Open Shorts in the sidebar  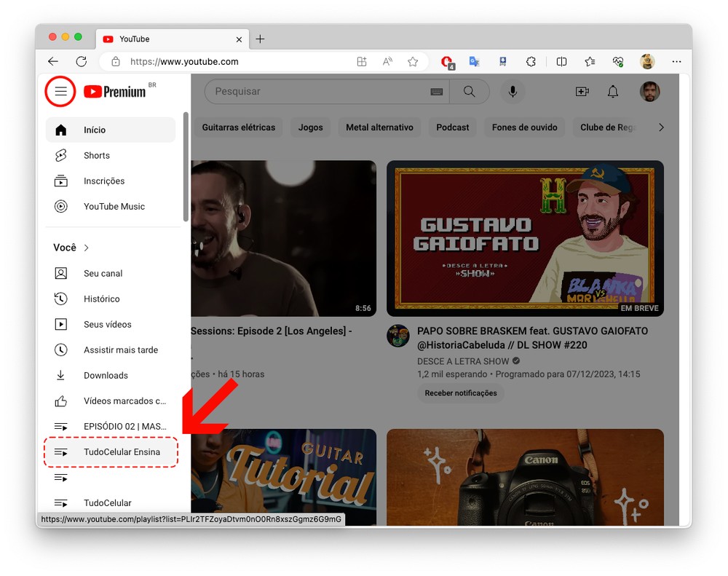[96, 155]
